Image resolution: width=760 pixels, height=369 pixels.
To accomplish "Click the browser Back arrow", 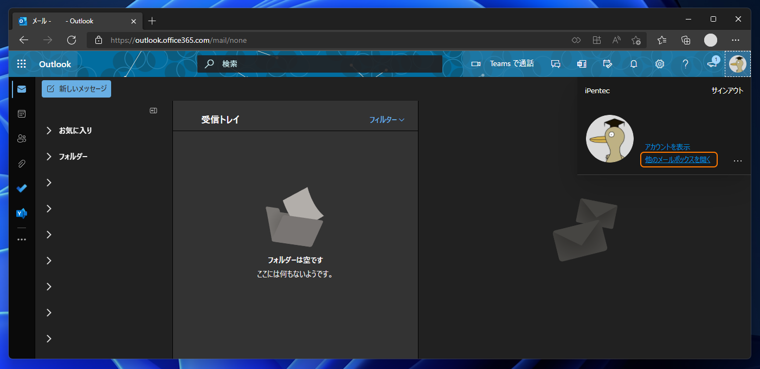I will pyautogui.click(x=23, y=40).
